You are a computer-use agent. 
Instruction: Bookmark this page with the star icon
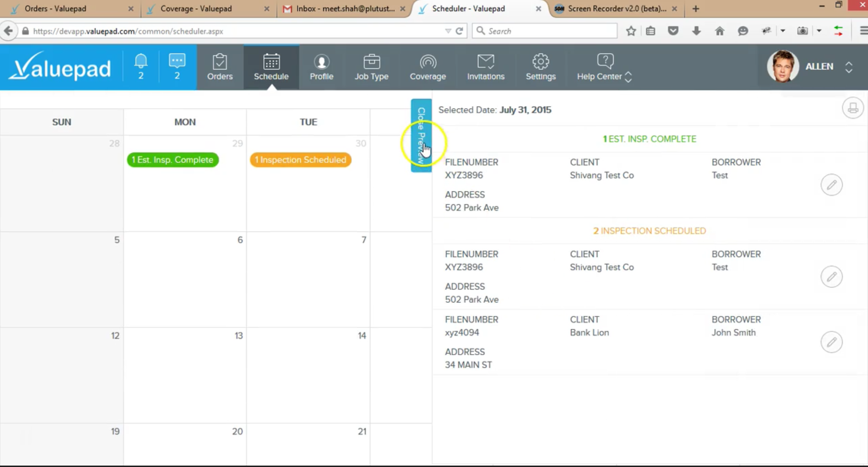coord(631,31)
